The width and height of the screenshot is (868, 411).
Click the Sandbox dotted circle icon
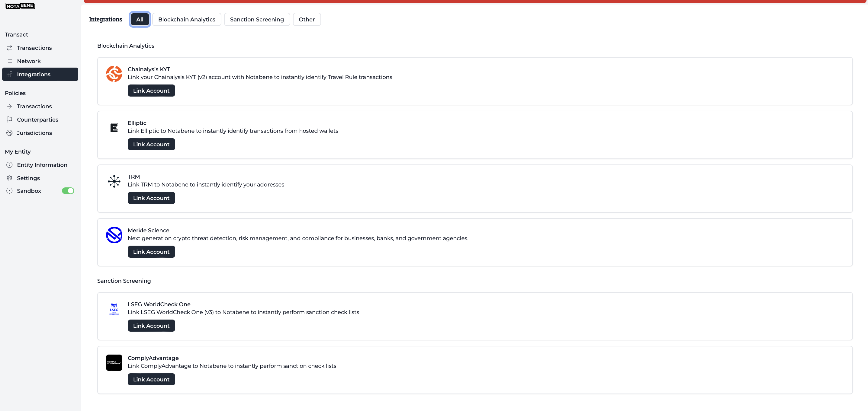pos(9,191)
